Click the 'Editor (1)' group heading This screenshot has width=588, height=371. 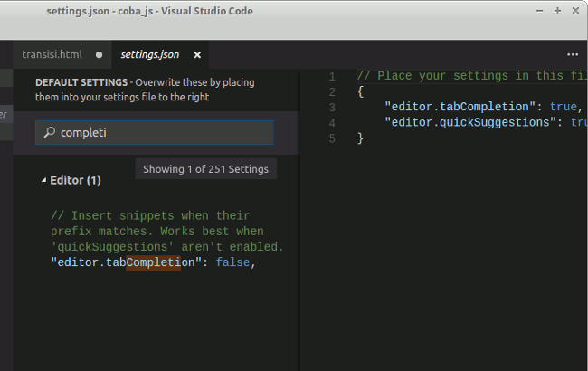(x=75, y=180)
